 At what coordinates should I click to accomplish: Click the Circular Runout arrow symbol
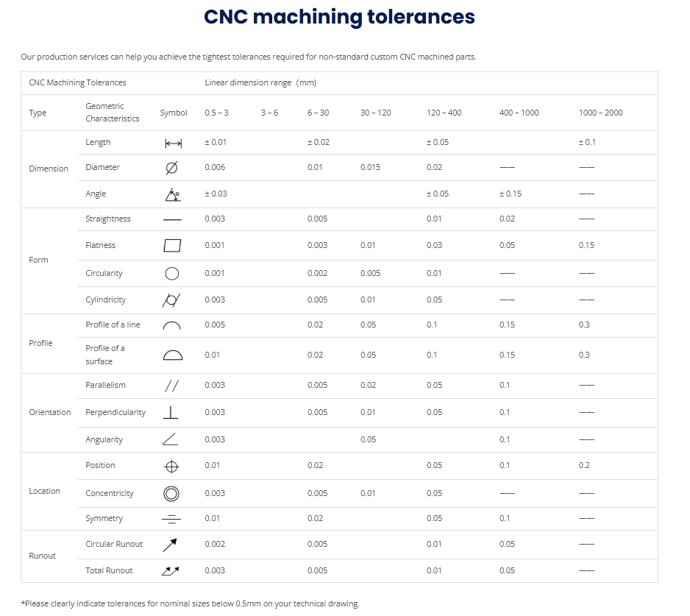171,545
